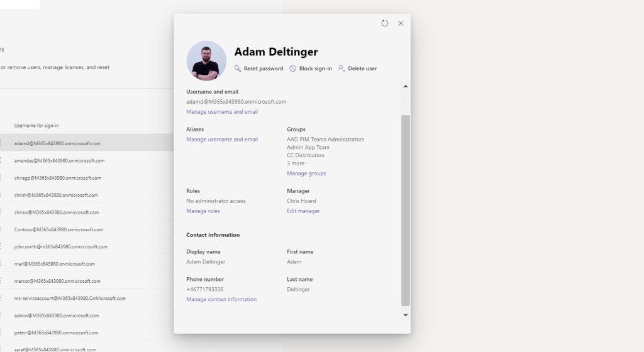Image resolution: width=644 pixels, height=352 pixels.
Task: Open Manage username and email under Username
Action: [222, 112]
